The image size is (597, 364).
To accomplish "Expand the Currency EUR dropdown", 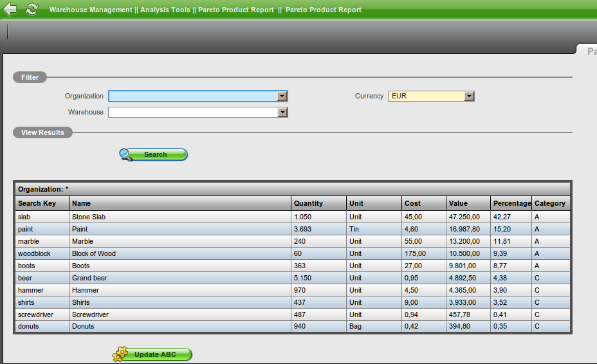I will point(469,96).
